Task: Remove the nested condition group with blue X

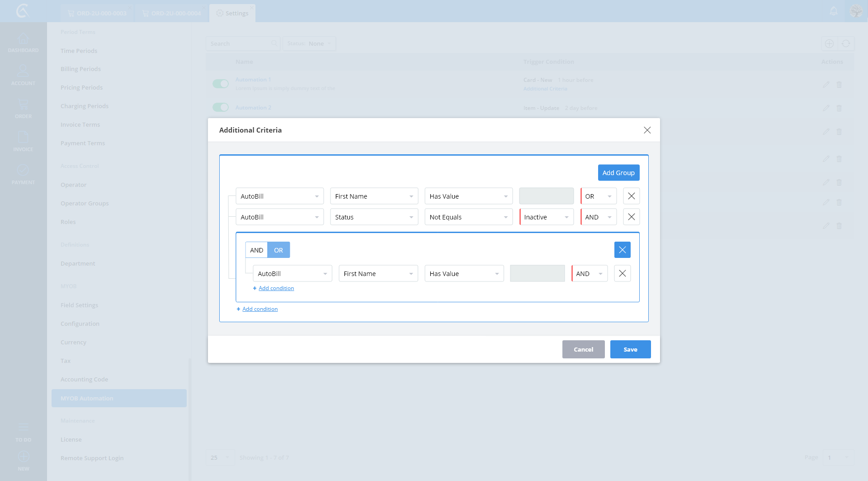Action: pos(622,250)
